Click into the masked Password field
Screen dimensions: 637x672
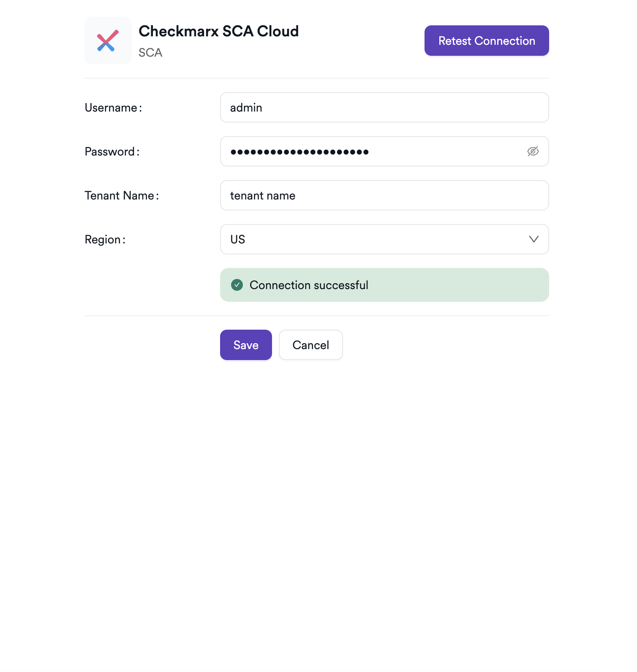[x=444, y=151]
